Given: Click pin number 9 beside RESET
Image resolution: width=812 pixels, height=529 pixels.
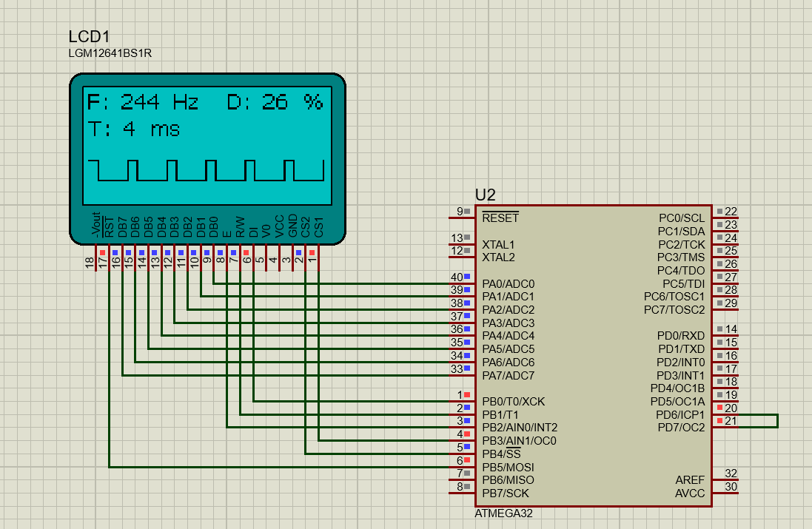Looking at the screenshot, I should (x=460, y=212).
